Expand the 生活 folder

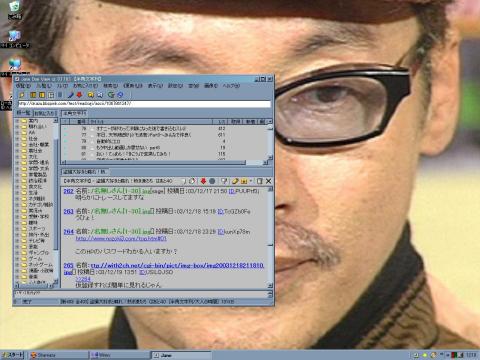[x=17, y=193]
